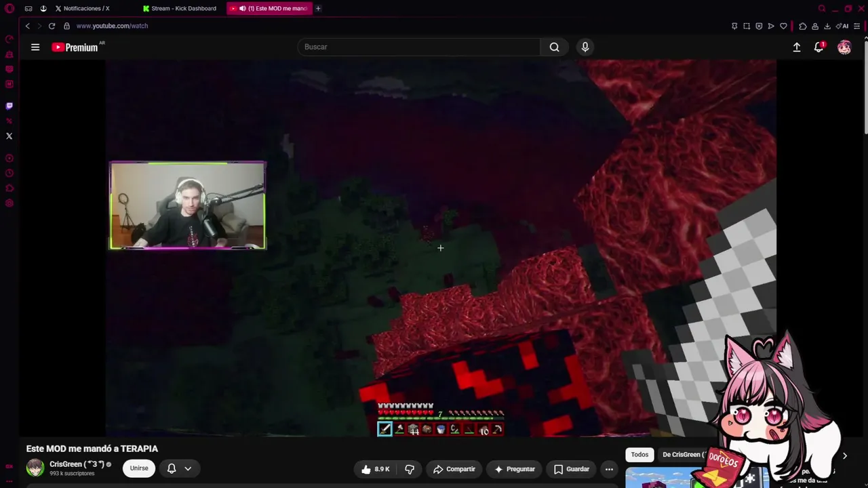
Task: Open the ad blocker shield icon
Action: [759, 26]
